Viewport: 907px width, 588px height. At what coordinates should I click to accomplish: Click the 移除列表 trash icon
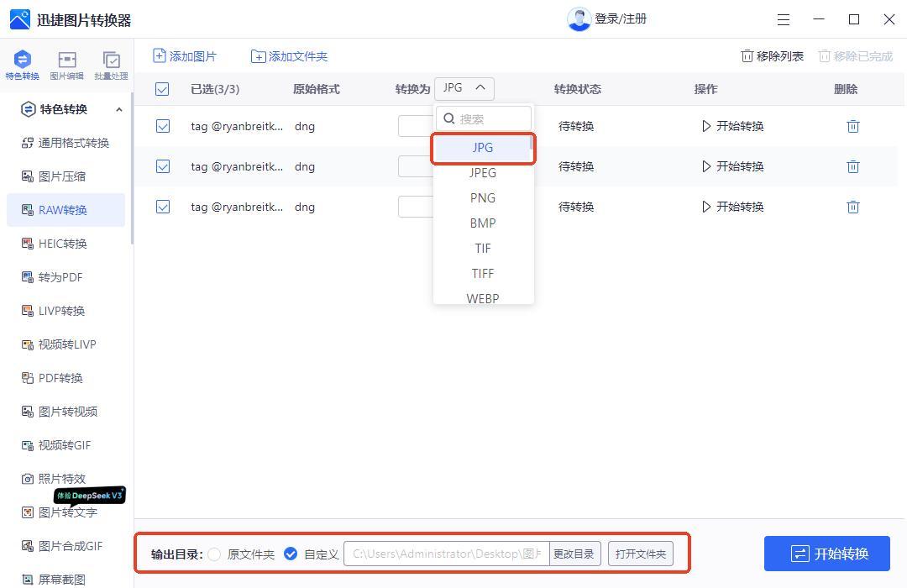pyautogui.click(x=747, y=56)
